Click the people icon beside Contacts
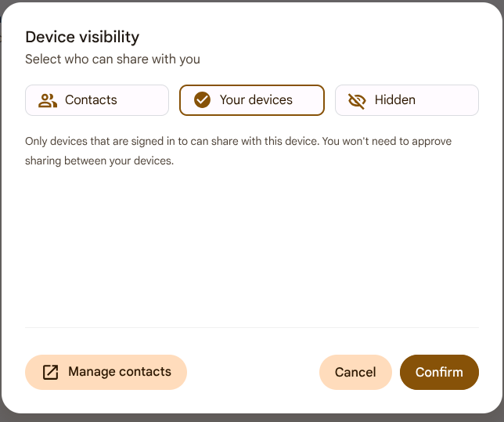This screenshot has width=504, height=422. click(x=48, y=100)
